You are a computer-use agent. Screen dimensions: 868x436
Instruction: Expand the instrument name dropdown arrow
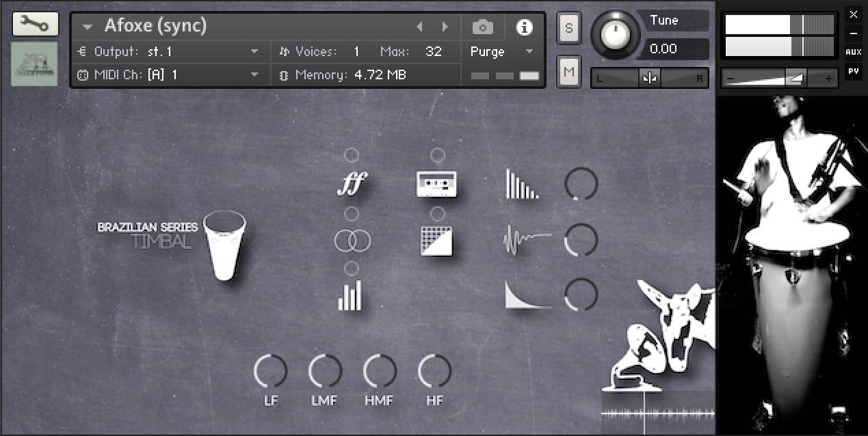coord(87,27)
